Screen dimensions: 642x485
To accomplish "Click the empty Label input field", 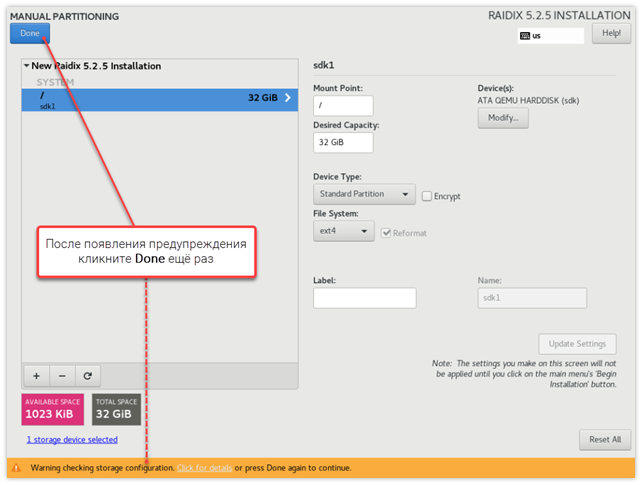I will [x=364, y=298].
